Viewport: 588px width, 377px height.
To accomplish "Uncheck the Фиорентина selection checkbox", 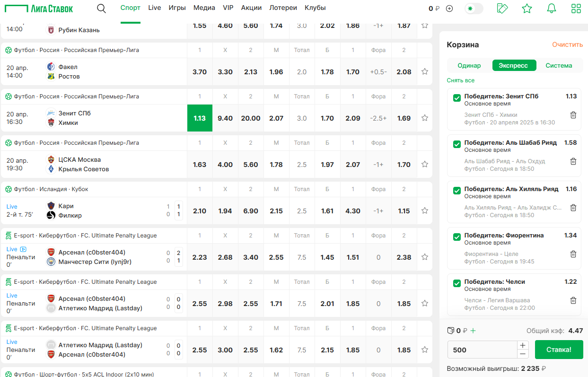I will [x=457, y=237].
